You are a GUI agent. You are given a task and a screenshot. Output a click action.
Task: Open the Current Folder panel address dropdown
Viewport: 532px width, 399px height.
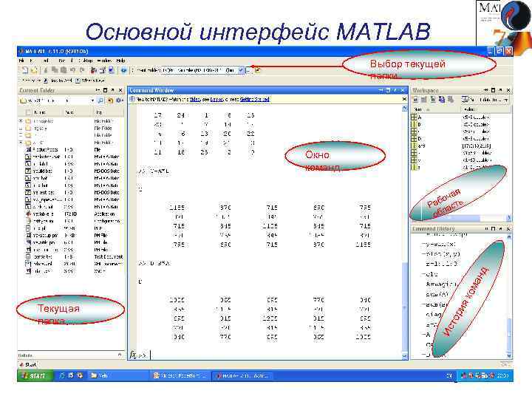(x=92, y=100)
